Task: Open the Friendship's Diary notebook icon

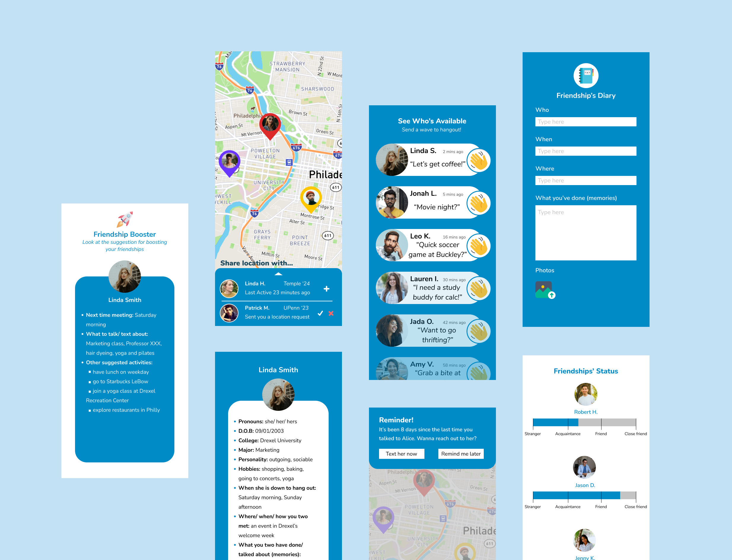Action: pos(584,75)
